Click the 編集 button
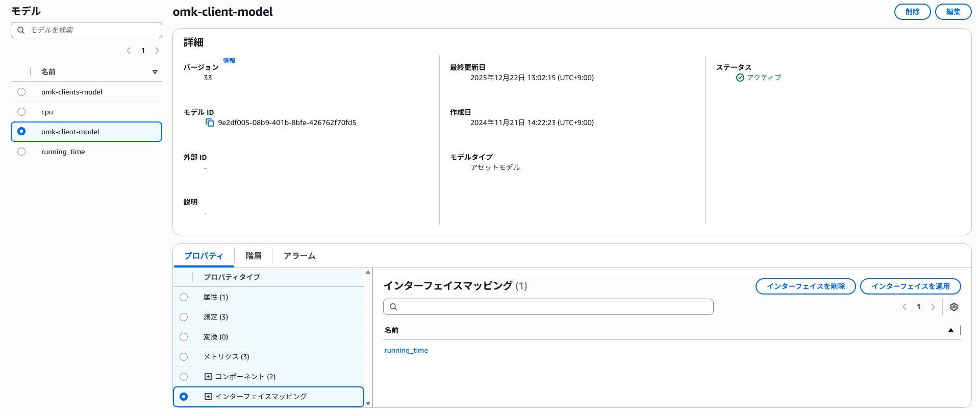980x416 pixels. click(x=952, y=12)
